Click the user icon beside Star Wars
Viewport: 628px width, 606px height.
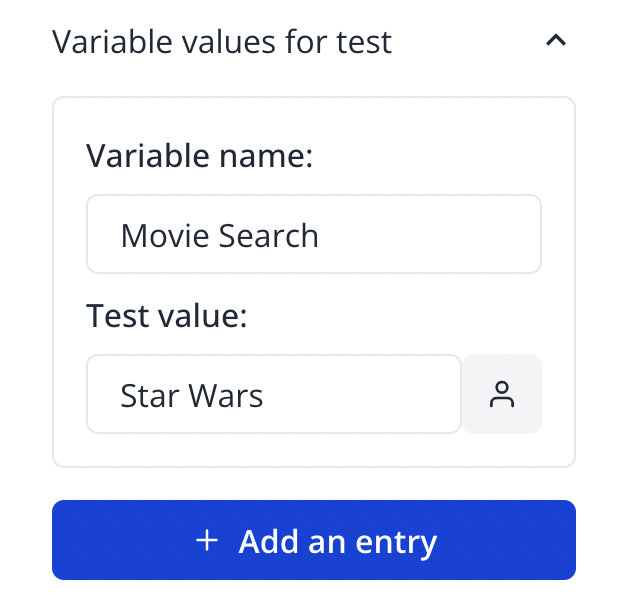pos(502,395)
